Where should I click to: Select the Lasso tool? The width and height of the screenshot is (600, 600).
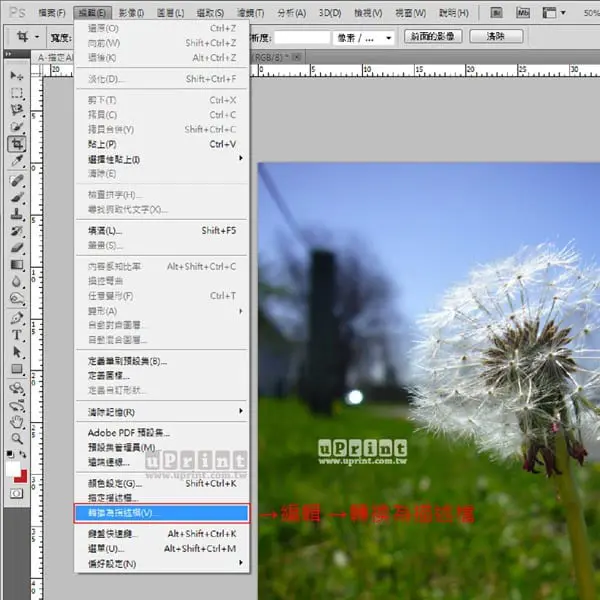[16, 110]
